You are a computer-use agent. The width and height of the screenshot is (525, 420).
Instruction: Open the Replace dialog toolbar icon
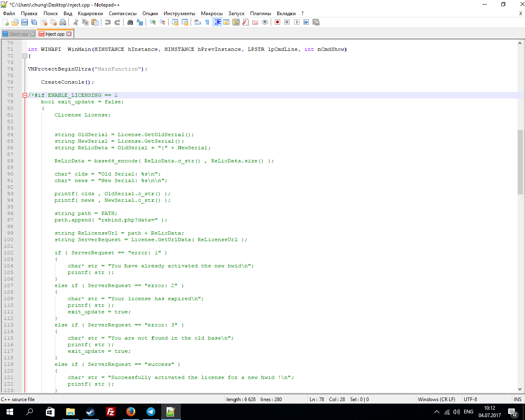tap(140, 22)
